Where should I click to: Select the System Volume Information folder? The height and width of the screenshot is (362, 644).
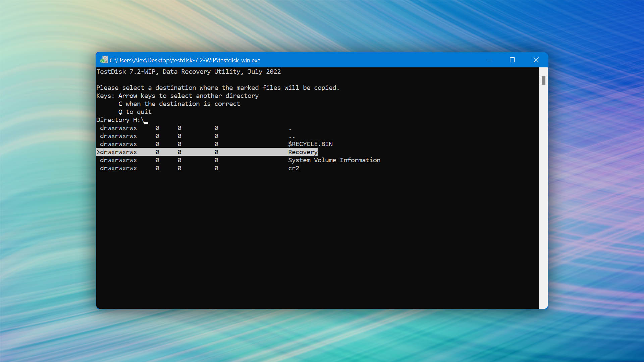pos(334,160)
